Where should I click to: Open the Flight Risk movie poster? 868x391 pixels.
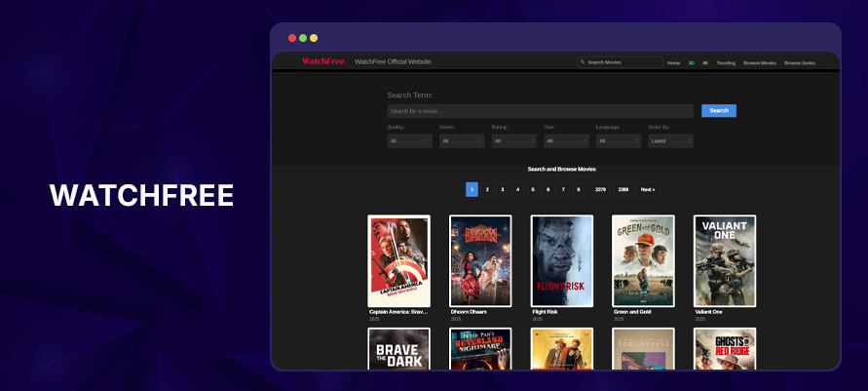pos(561,260)
